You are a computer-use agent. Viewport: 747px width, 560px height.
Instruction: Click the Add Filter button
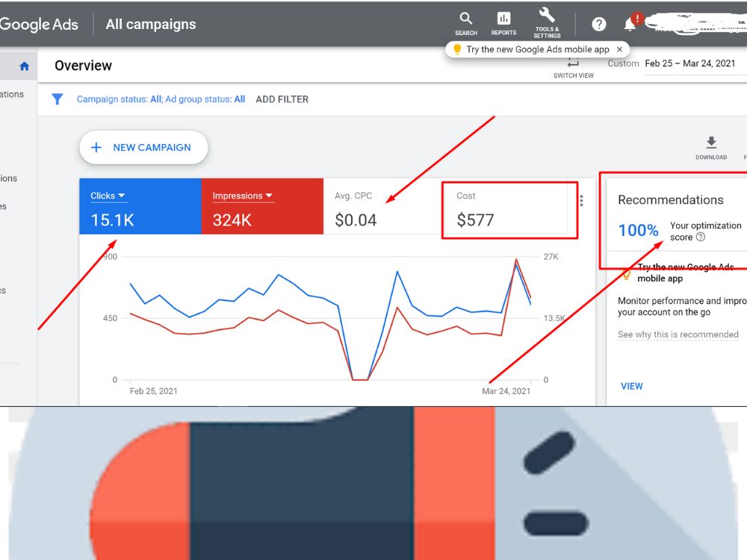click(x=282, y=99)
